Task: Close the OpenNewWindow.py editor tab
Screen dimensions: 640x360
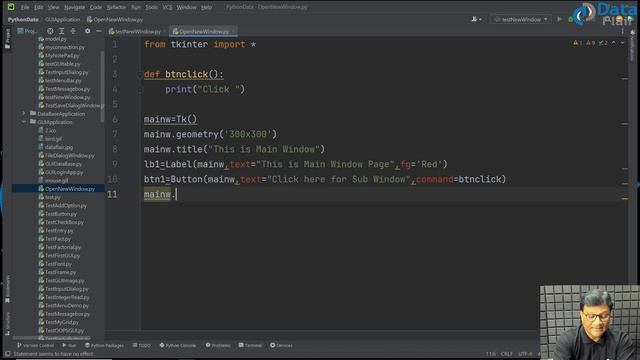Action: 233,31
